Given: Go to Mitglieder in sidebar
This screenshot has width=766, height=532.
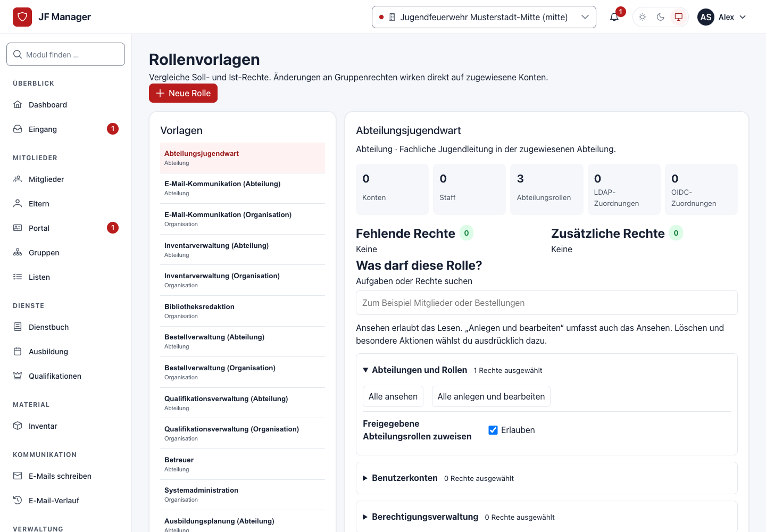Looking at the screenshot, I should [66, 179].
